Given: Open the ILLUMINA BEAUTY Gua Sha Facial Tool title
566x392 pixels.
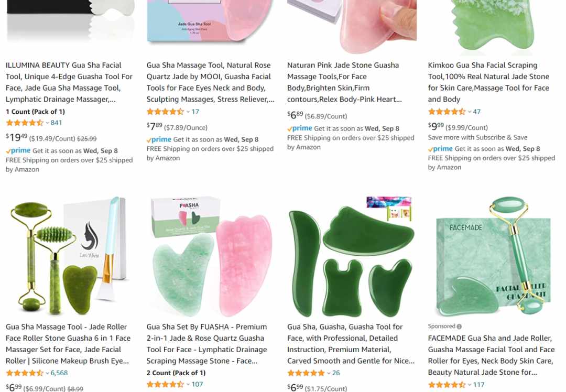Looking at the screenshot, I should (69, 82).
